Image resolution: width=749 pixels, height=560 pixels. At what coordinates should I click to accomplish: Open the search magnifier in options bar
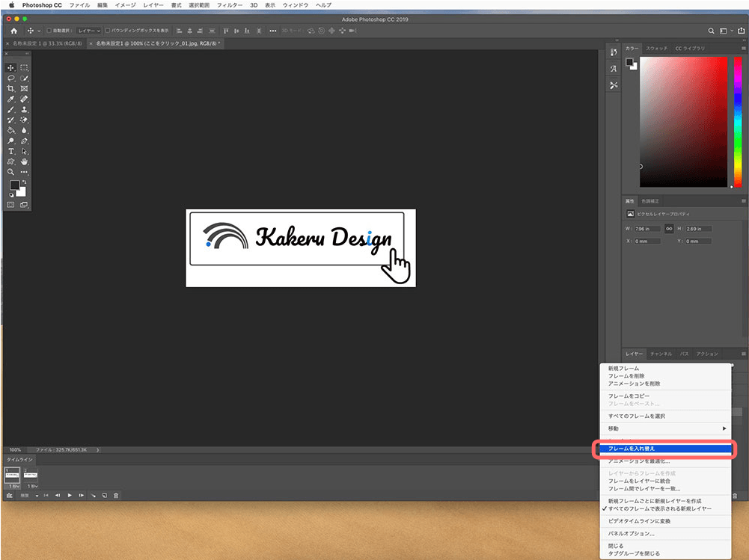(x=711, y=31)
